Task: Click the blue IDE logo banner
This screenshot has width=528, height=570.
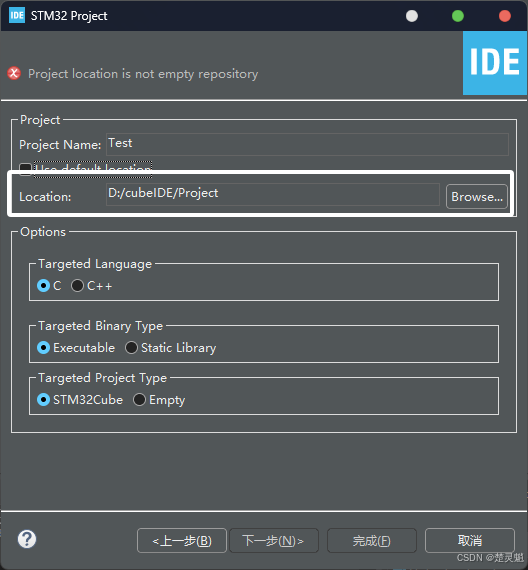Action: click(x=495, y=63)
